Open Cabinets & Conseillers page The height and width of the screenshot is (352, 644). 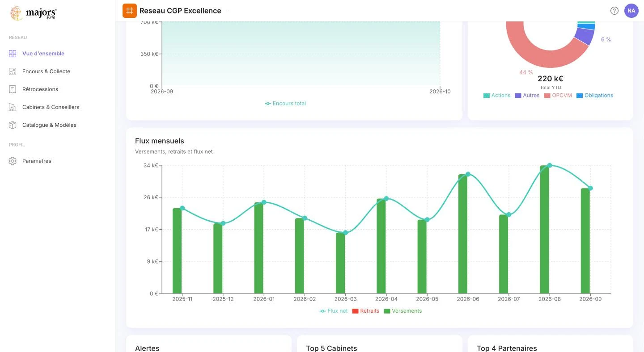(51, 107)
